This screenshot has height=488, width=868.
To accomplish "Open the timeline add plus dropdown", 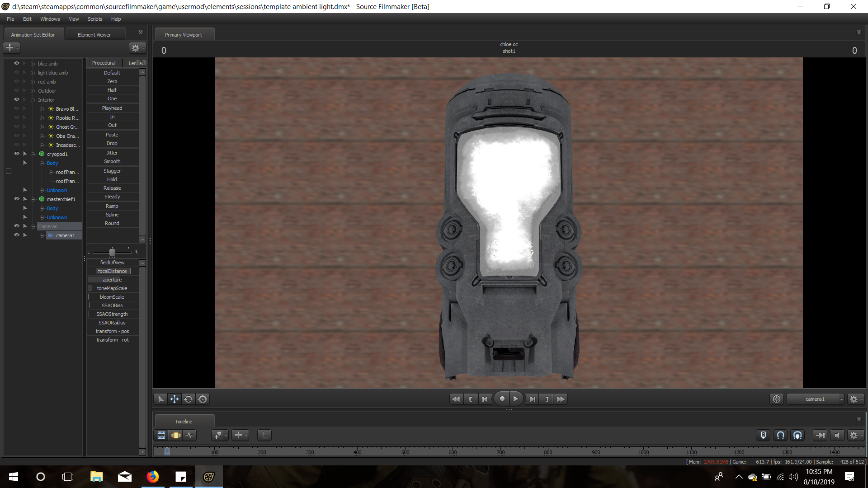I will [240, 435].
